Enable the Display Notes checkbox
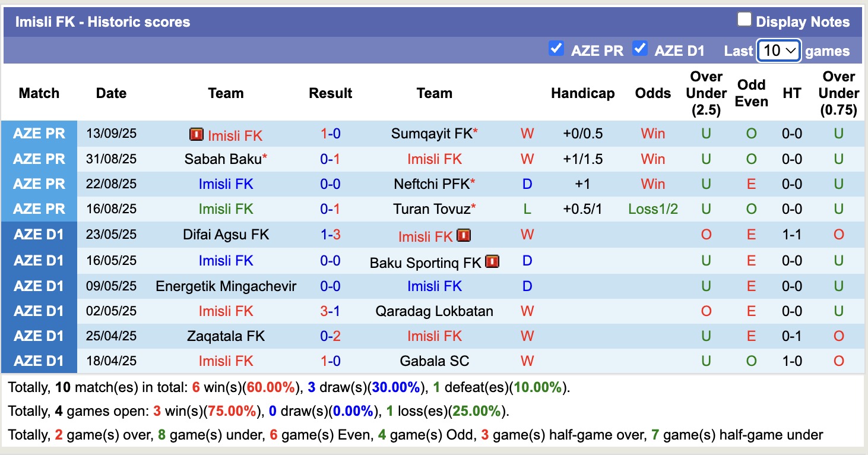The width and height of the screenshot is (868, 455). coord(744,20)
